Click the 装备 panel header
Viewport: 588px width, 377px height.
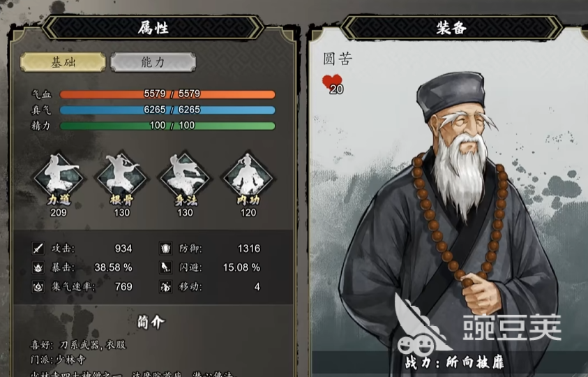coord(451,28)
